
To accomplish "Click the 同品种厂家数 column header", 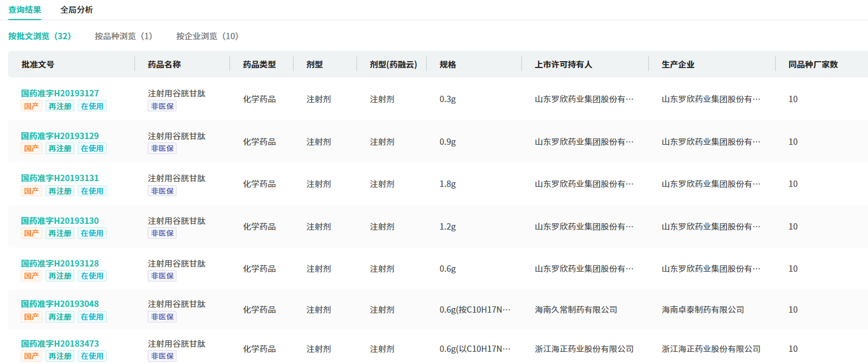I will [x=813, y=65].
